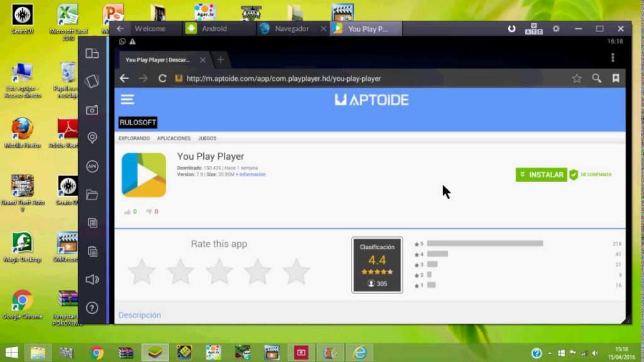
Task: Click the Windows Start button
Action: [x=11, y=353]
